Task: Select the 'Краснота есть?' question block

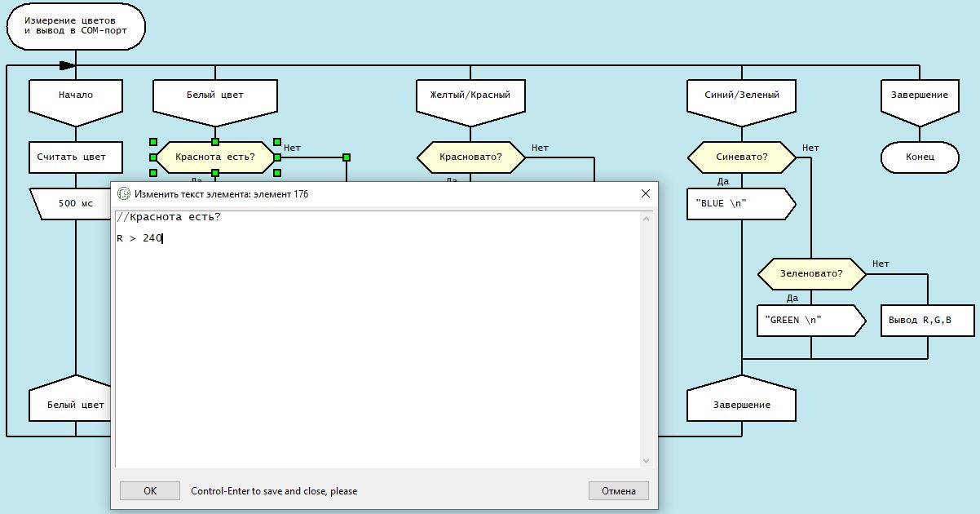Action: tap(215, 157)
